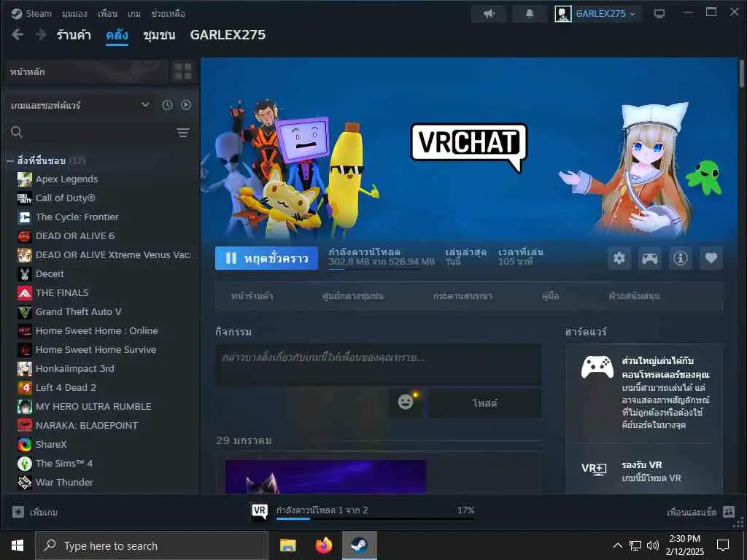Screen dimensions: 747x560
Task: Switch to Big Picture mode icon
Action: pos(659,14)
